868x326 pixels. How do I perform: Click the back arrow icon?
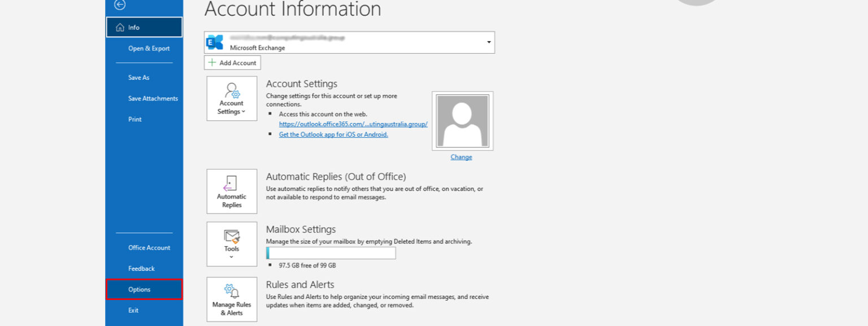(x=120, y=5)
